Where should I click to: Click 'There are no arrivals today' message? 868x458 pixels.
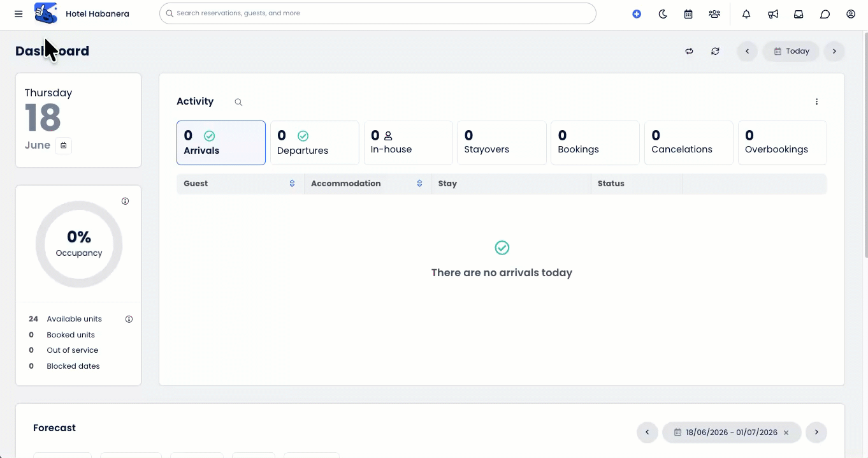[502, 272]
